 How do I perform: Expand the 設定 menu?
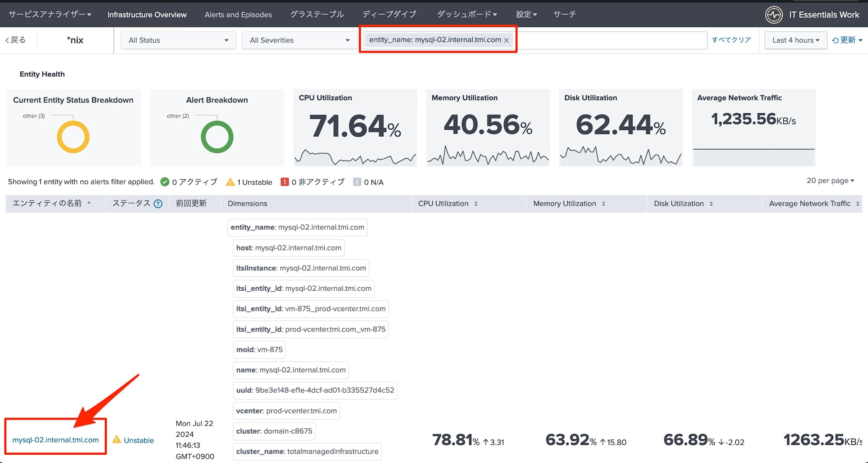click(x=526, y=14)
